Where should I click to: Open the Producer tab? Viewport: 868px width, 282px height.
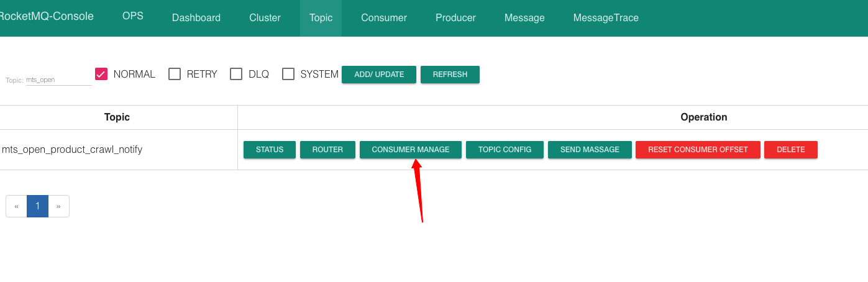(x=455, y=18)
